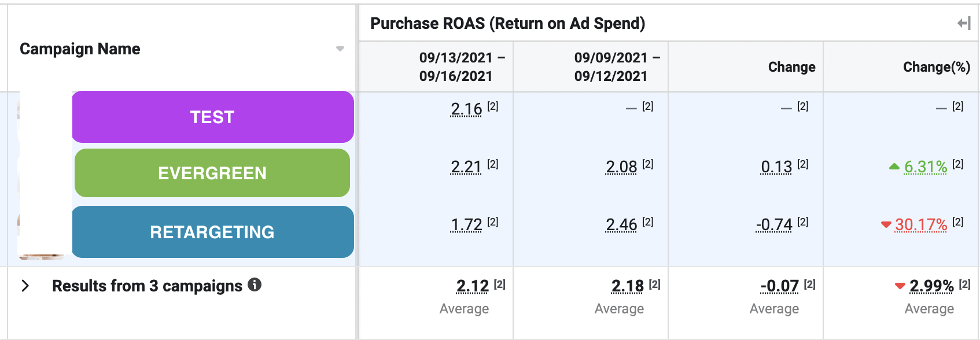Screen dimensions: 980x340
Task: Open the Campaign Name sorting dropdown arrow
Action: point(340,50)
